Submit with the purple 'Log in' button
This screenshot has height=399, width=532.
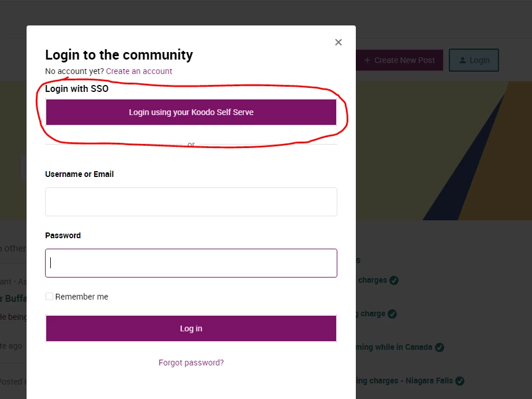coord(191,328)
